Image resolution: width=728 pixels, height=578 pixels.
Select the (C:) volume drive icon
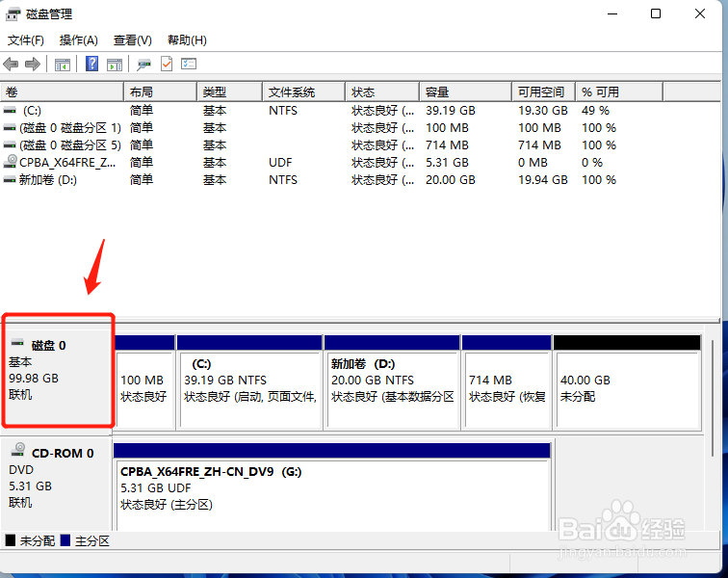click(10, 111)
